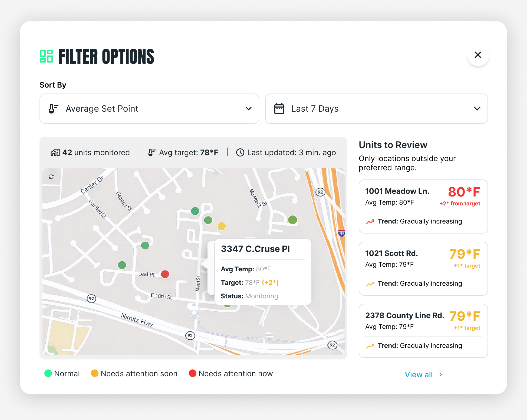Viewport: 527px width, 420px height.
Task: Click the clock icon beside Last updated
Action: click(240, 152)
